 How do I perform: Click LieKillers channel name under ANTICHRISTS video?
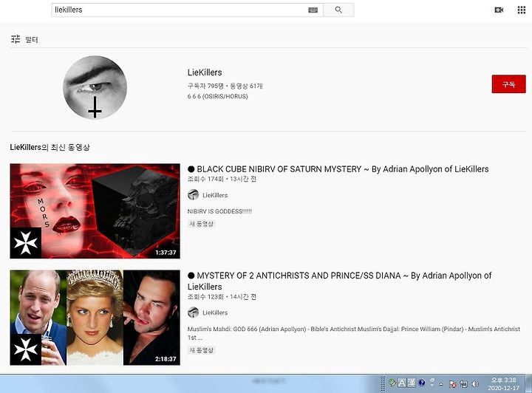pyautogui.click(x=215, y=312)
